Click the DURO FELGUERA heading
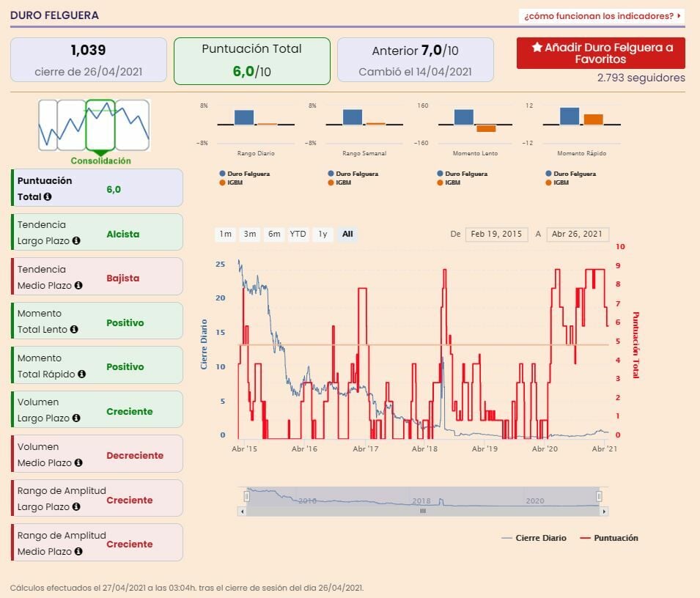This screenshot has height=598, width=700. pyautogui.click(x=54, y=15)
